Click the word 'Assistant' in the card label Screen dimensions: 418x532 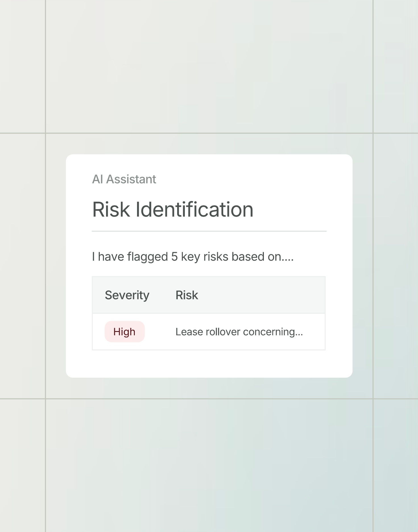click(131, 179)
